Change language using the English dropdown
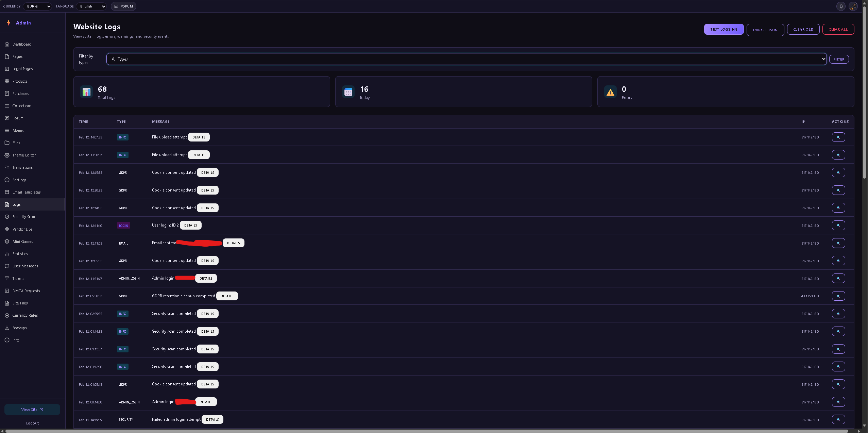Viewport: 868px width, 433px height. [x=91, y=6]
